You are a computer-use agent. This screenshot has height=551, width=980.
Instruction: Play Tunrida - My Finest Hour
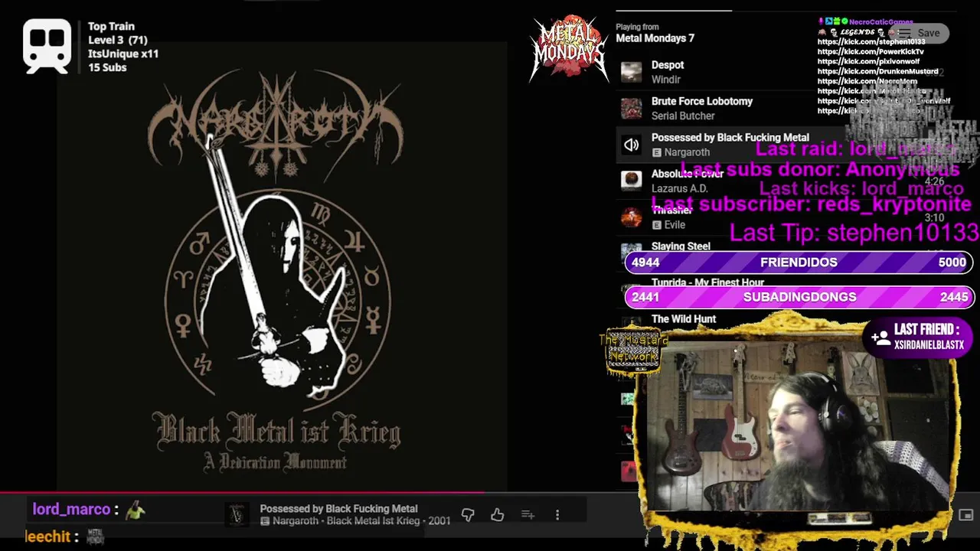(707, 282)
